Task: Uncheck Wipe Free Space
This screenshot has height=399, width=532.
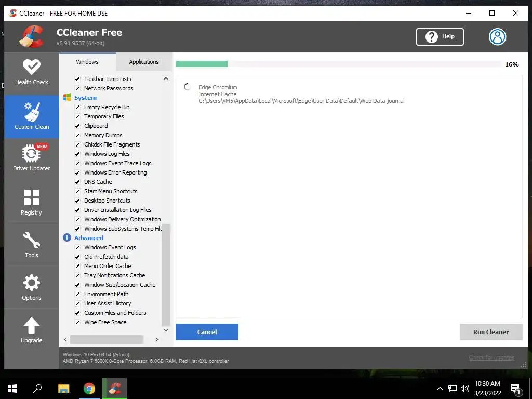Action: [x=77, y=322]
